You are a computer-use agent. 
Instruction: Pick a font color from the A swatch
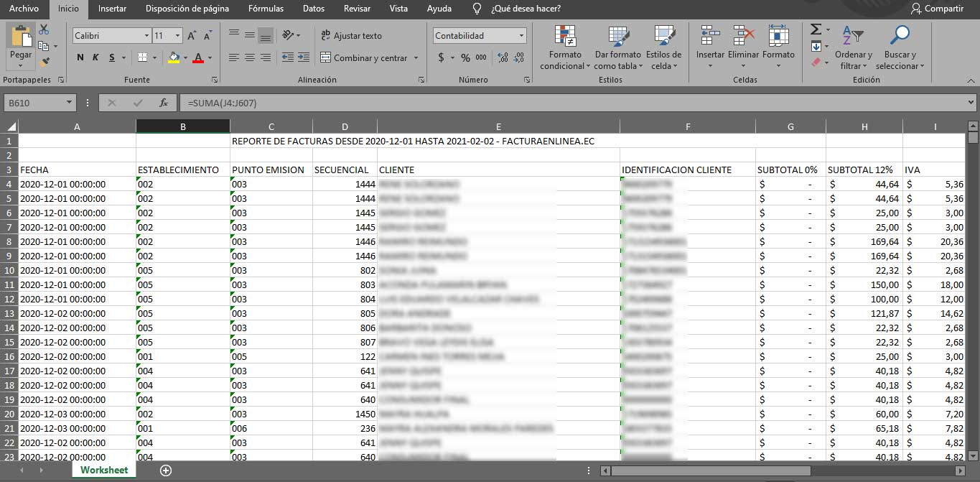(x=197, y=57)
